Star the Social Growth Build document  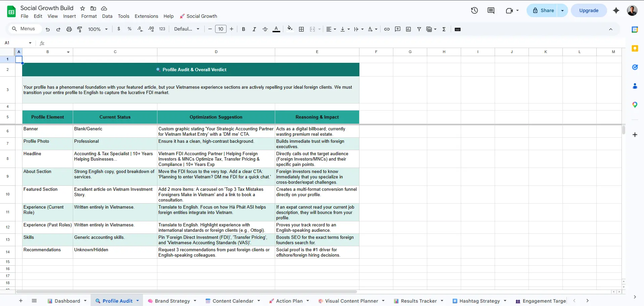83,8
